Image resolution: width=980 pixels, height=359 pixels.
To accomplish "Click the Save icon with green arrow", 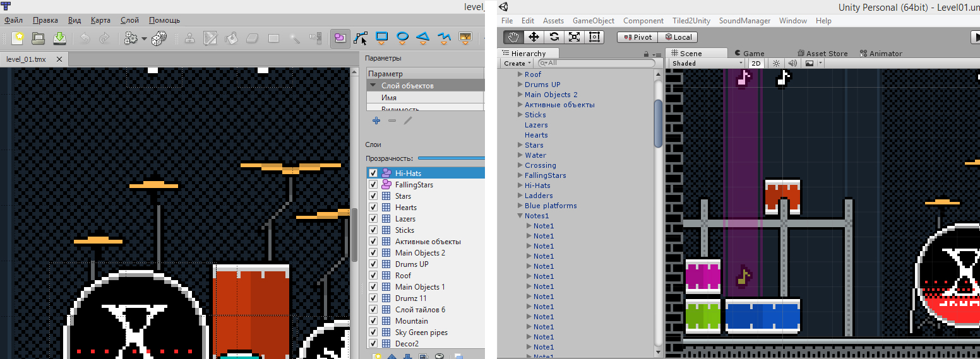I will pyautogui.click(x=59, y=38).
